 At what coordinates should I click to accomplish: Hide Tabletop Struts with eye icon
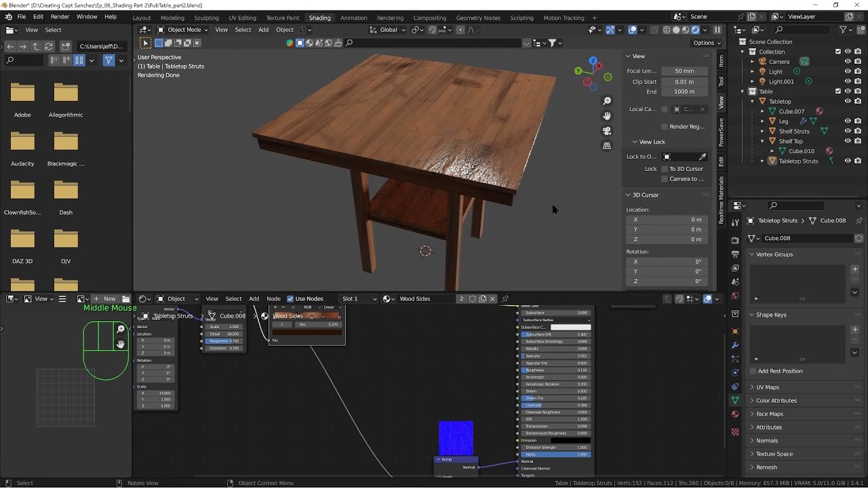pyautogui.click(x=847, y=161)
